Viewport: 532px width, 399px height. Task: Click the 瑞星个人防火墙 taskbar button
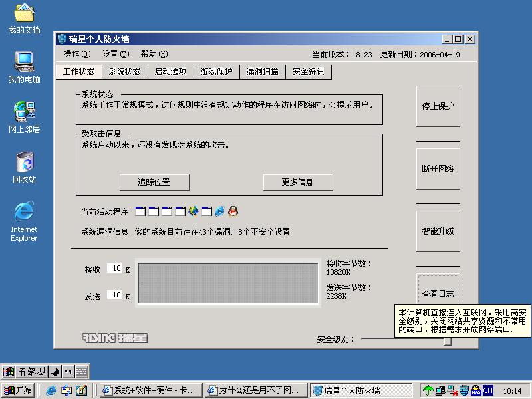coord(361,390)
